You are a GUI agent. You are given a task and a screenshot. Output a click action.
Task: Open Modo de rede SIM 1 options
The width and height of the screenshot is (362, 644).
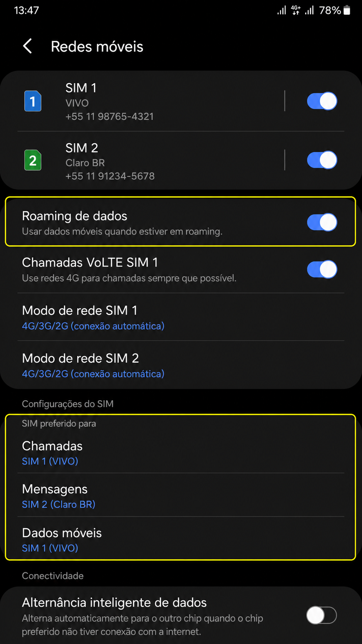click(181, 317)
